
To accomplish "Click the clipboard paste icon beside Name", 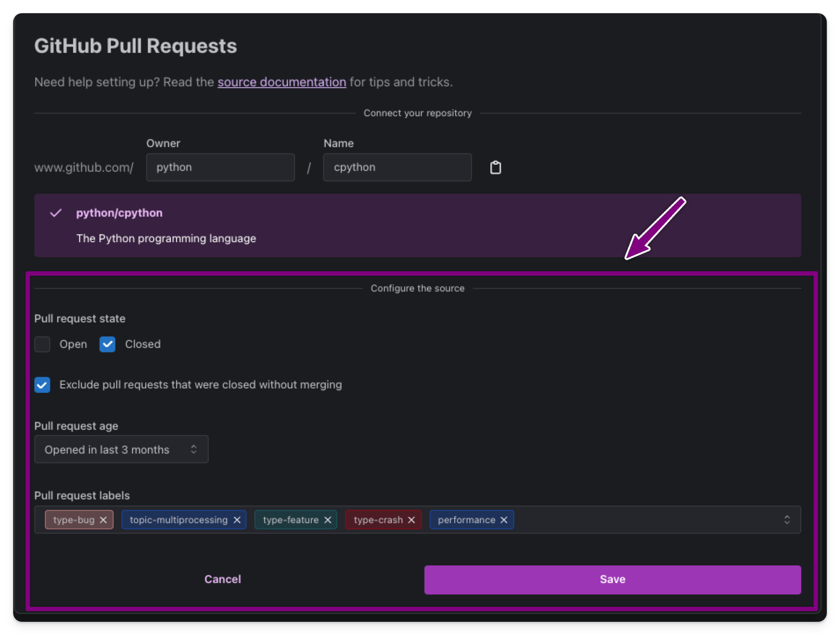I will pos(495,167).
